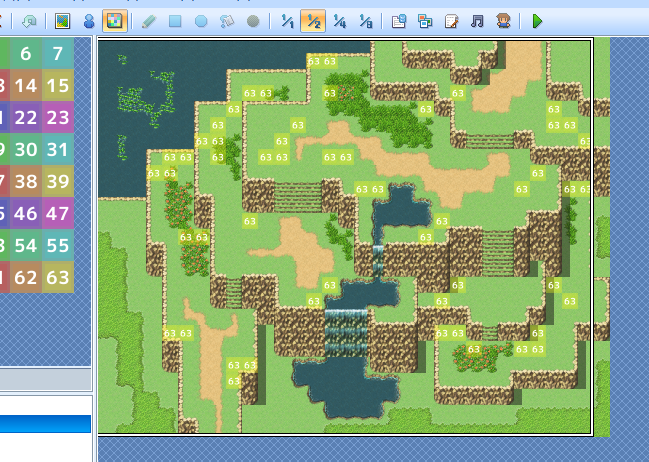Screen dimensions: 649x462
Task: Open the Sound Test music note icon
Action: coord(477,21)
